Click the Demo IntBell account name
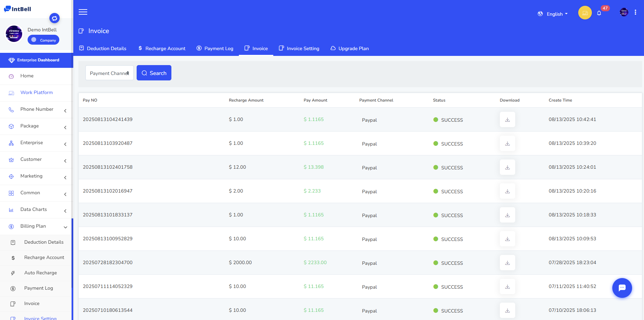 click(42, 30)
